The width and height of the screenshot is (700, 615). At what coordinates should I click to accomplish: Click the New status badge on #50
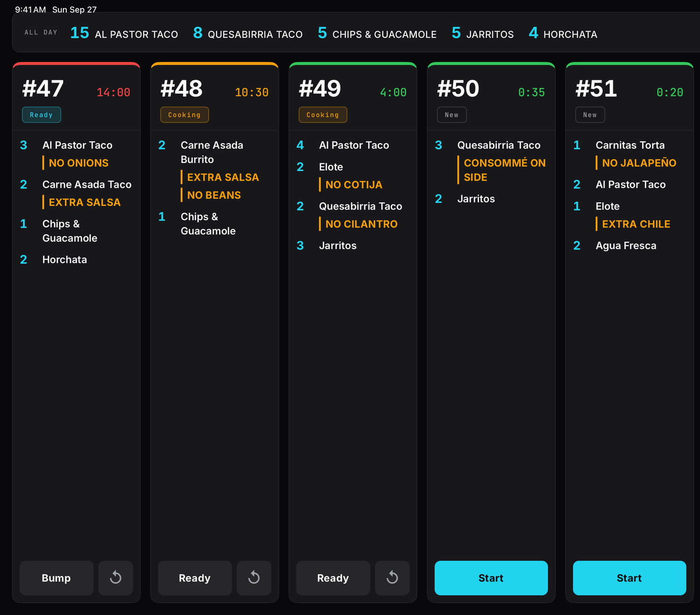[452, 115]
